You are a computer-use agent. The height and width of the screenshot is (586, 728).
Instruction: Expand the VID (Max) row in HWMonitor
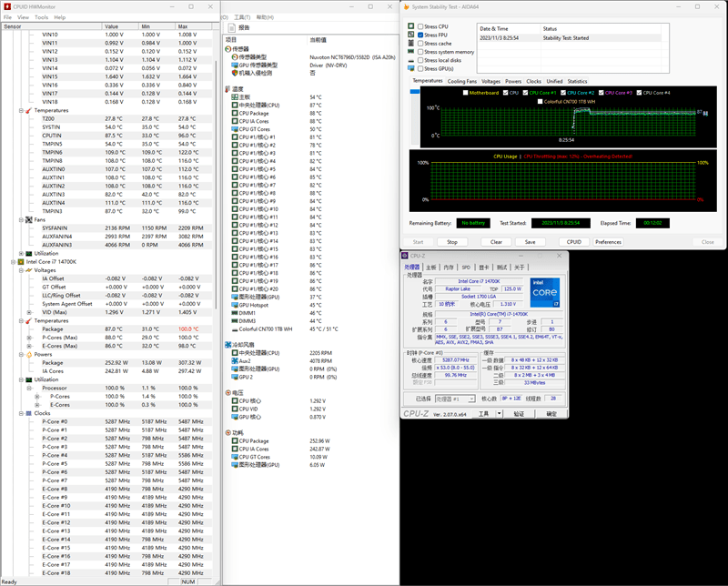pyautogui.click(x=29, y=312)
